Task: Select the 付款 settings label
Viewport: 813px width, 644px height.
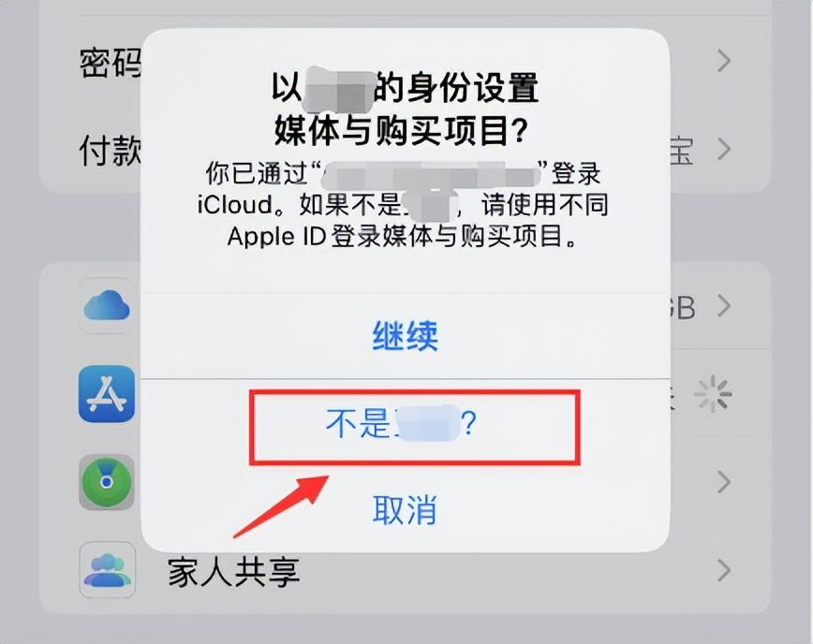Action: click(111, 151)
